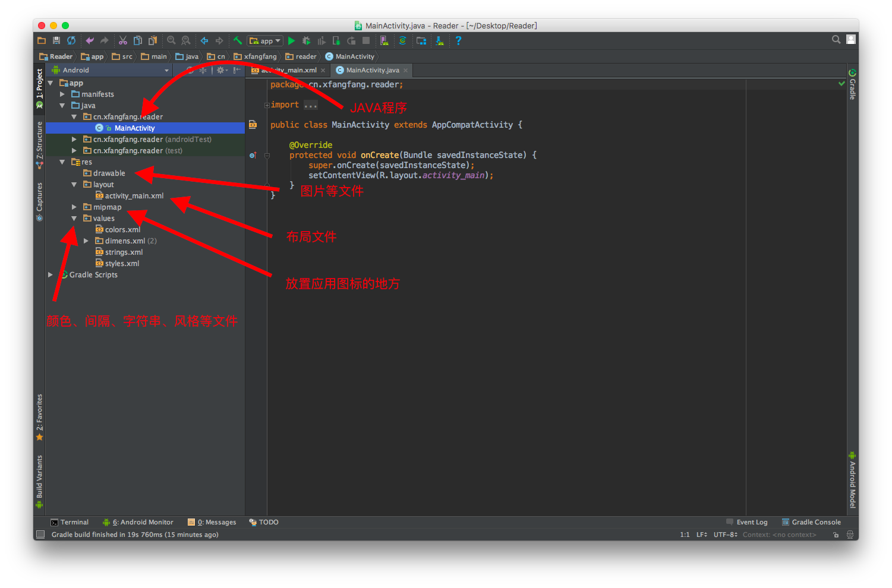Navigate Back with the blue arrow

(x=204, y=40)
